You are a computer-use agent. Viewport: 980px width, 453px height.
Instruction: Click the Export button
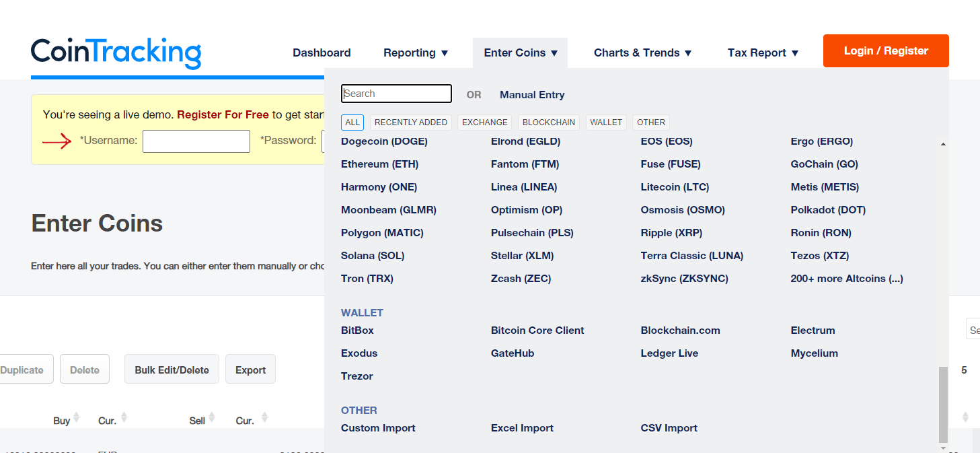click(x=250, y=370)
